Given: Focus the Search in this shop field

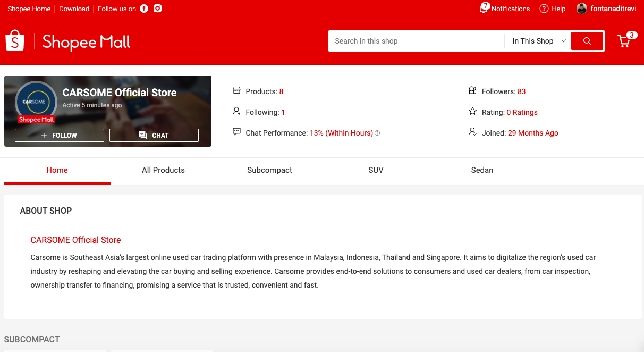Looking at the screenshot, I should 416,41.
